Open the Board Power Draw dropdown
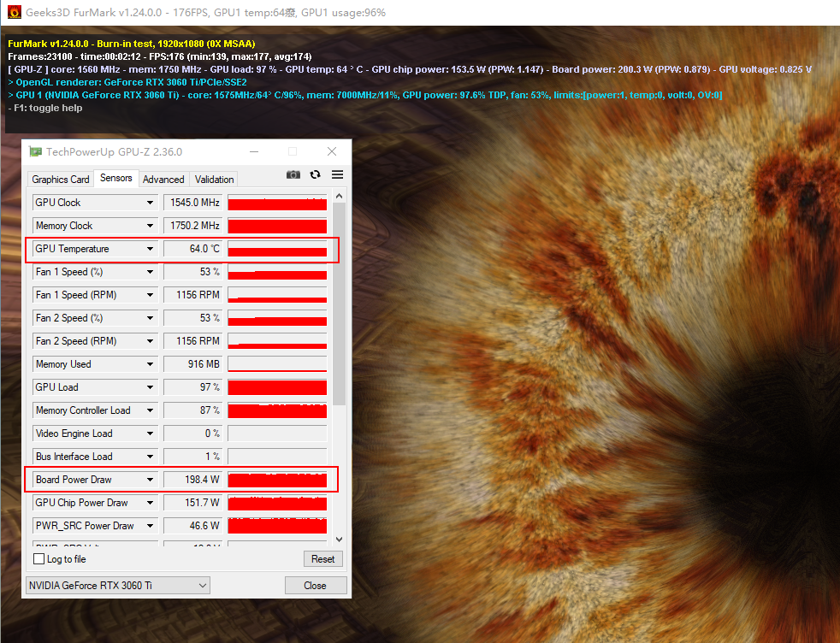 (x=150, y=480)
